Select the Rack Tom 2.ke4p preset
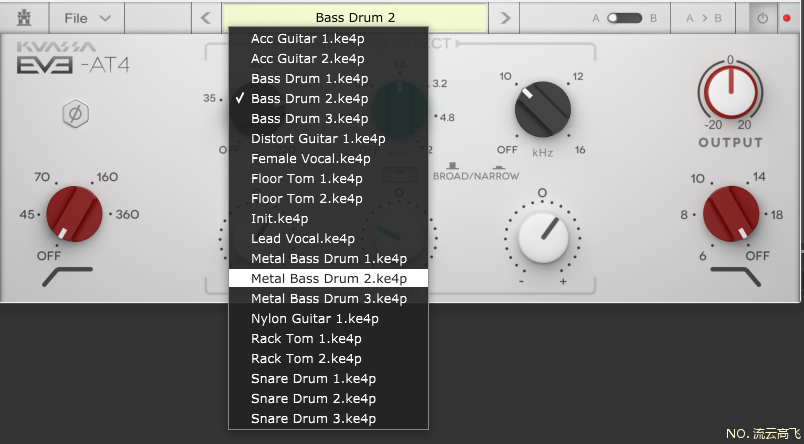Viewport: 804px width, 444px height. point(328,358)
